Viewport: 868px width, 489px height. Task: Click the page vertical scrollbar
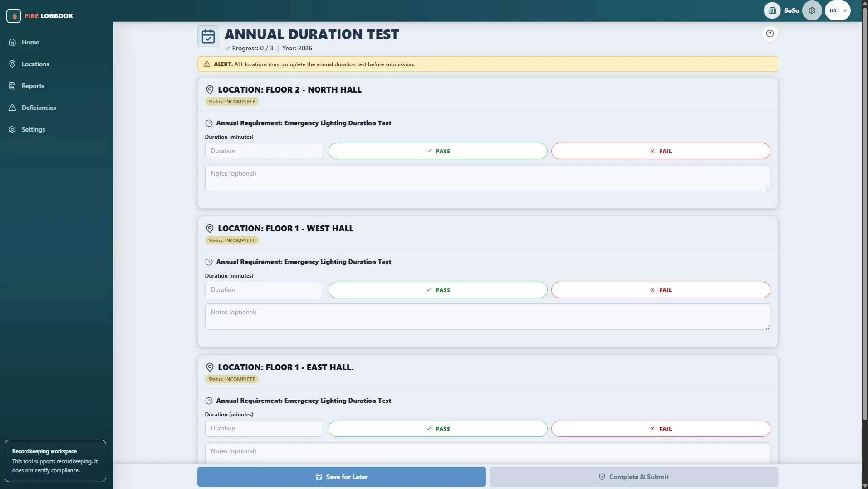coord(864,213)
